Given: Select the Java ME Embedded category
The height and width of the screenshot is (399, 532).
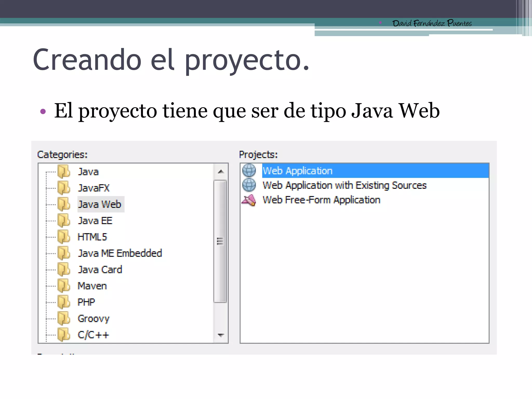Looking at the screenshot, I should click(120, 253).
